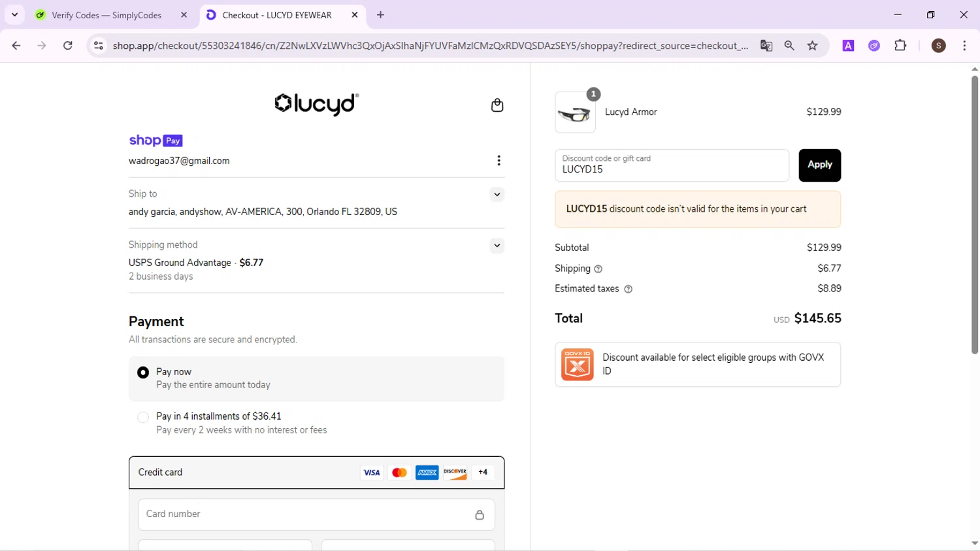
Task: Open account options three-dot menu
Action: [x=499, y=161]
